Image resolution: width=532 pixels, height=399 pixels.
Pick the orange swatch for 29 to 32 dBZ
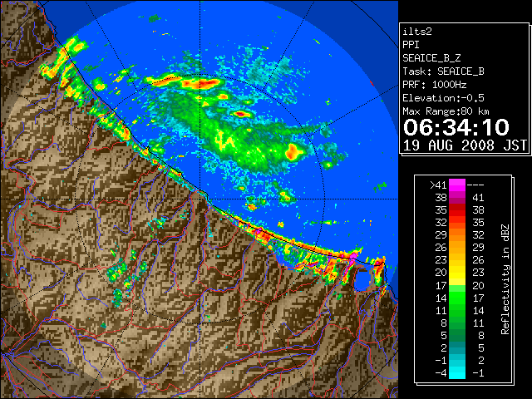457,234
